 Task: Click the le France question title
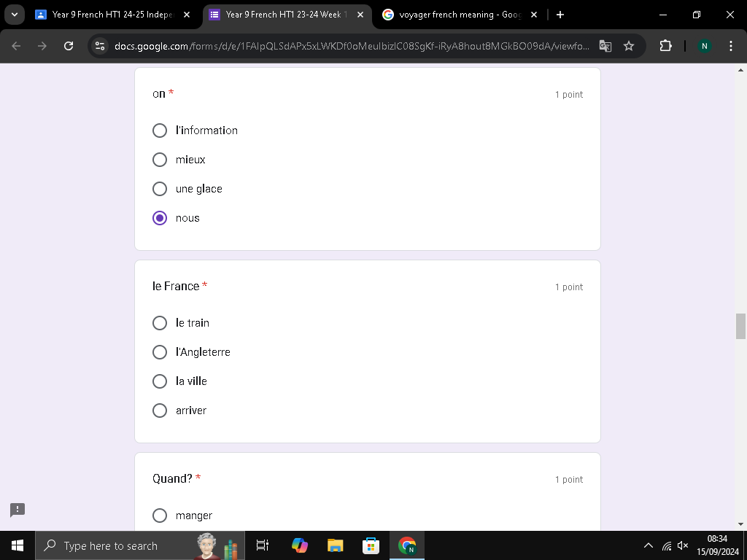coord(176,286)
